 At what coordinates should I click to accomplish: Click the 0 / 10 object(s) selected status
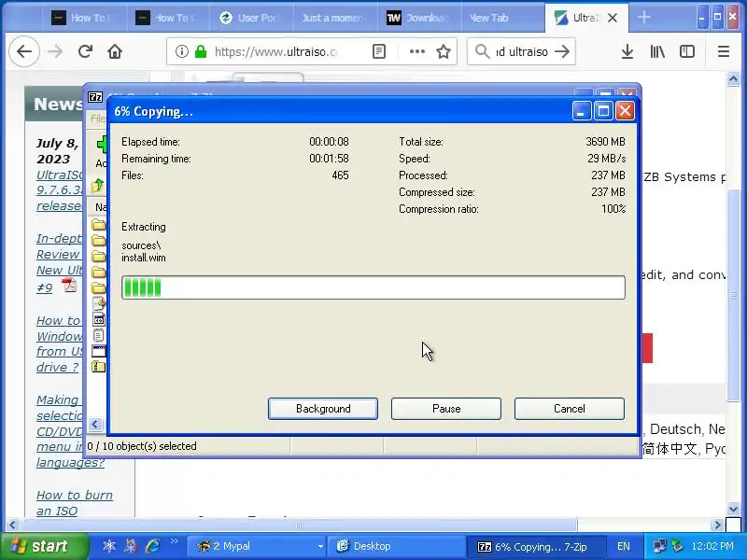coord(142,446)
